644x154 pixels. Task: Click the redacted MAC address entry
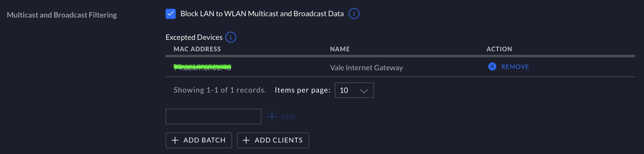[x=202, y=67]
